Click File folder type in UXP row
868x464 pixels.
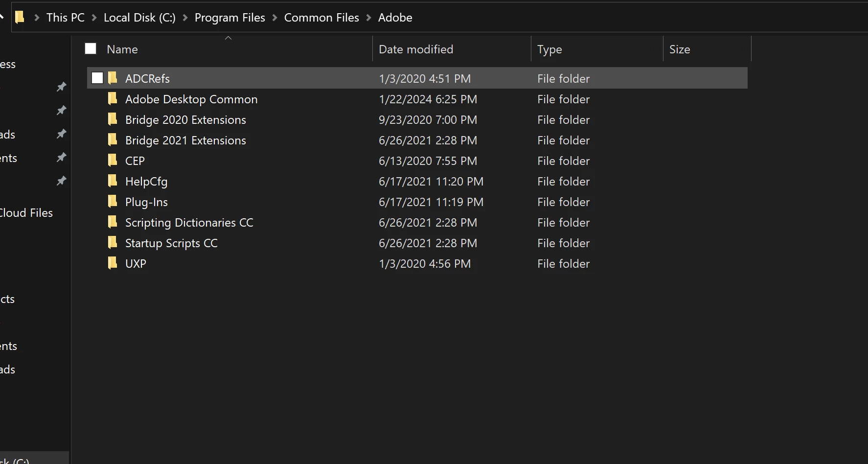(563, 263)
